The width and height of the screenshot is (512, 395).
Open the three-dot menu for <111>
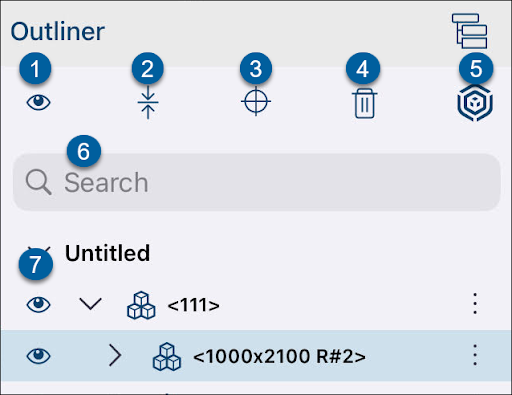point(475,304)
